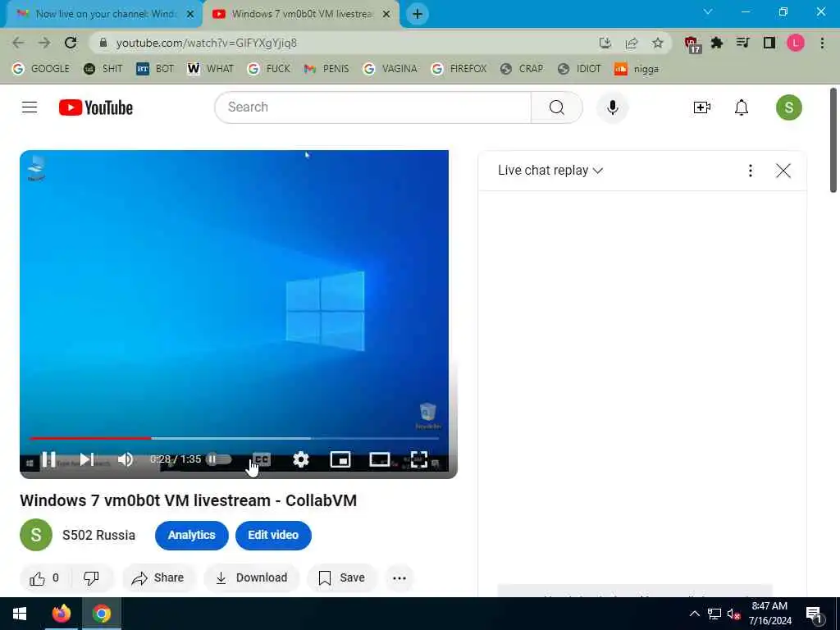
Task: Open the Chrome three-dot menu
Action: pyautogui.click(x=822, y=43)
